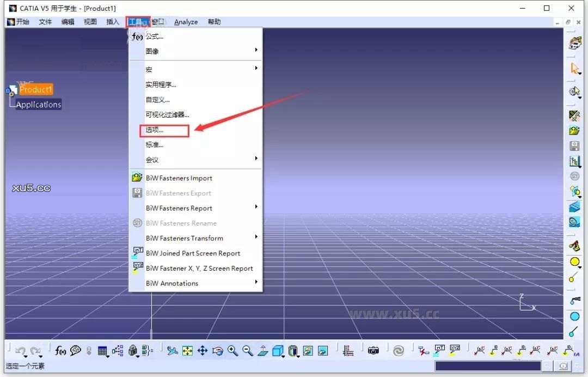This screenshot has height=377, width=588.
Task: Open the 选项... menu entry
Action: click(x=154, y=130)
